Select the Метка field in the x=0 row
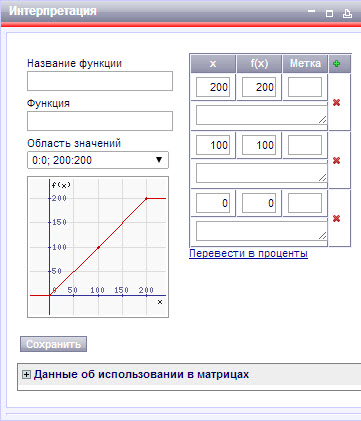The width and height of the screenshot is (361, 421). coord(305,203)
